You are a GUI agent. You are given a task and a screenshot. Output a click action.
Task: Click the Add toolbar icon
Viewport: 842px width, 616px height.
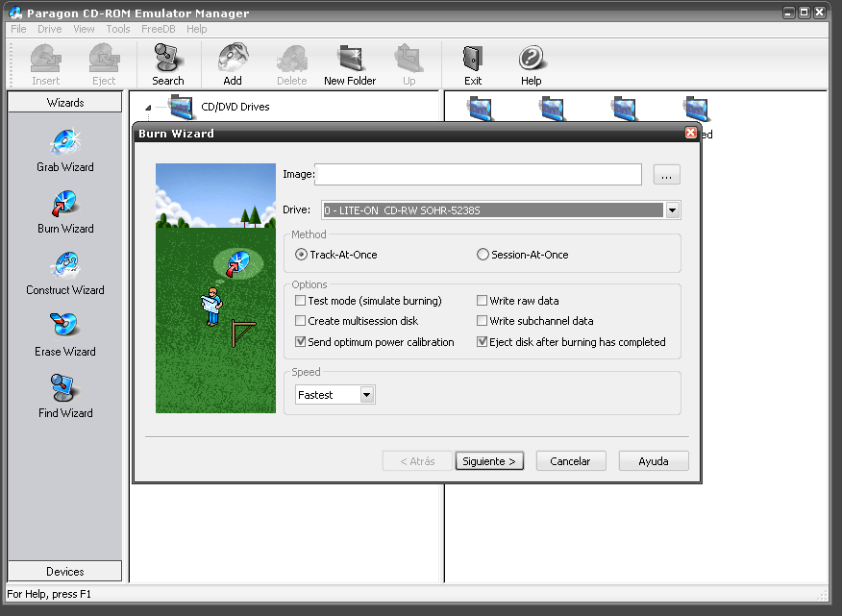232,62
